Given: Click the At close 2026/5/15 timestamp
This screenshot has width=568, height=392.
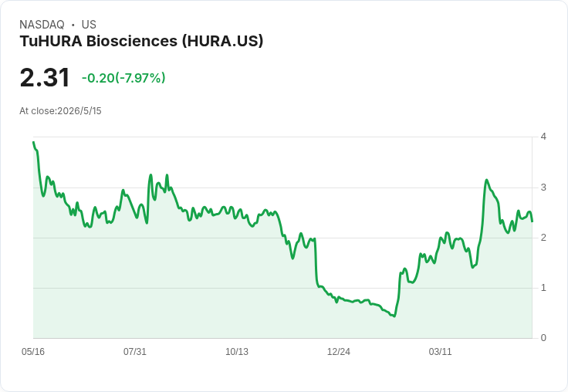Looking at the screenshot, I should 60,111.
